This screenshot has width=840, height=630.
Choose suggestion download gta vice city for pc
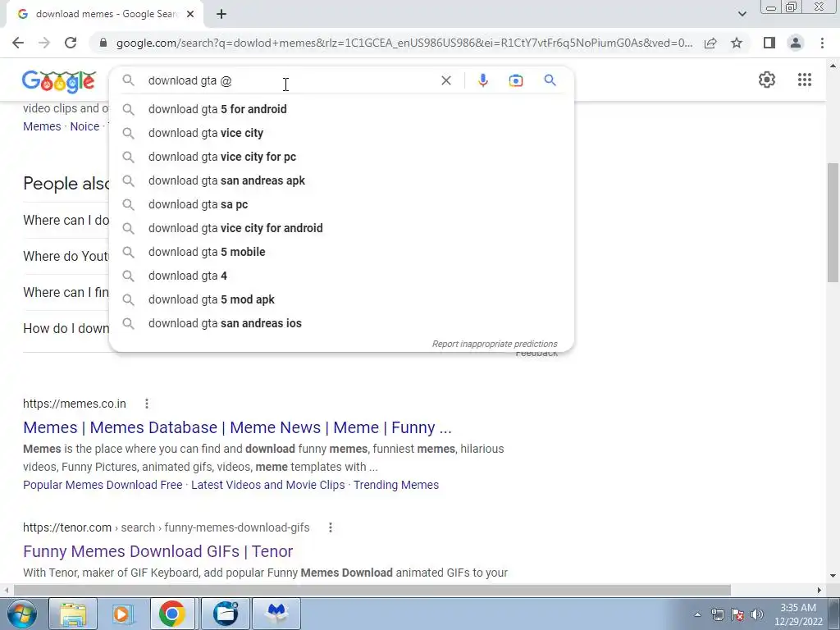pos(341,157)
